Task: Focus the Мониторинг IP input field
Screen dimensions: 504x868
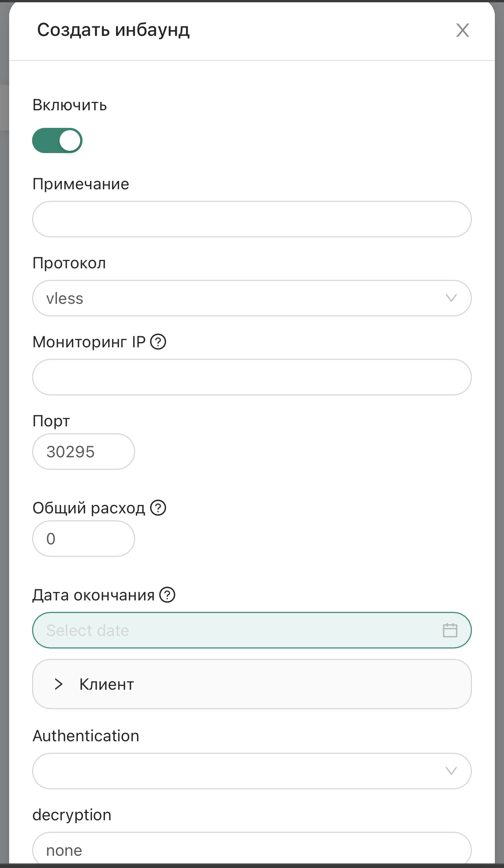Action: click(252, 377)
